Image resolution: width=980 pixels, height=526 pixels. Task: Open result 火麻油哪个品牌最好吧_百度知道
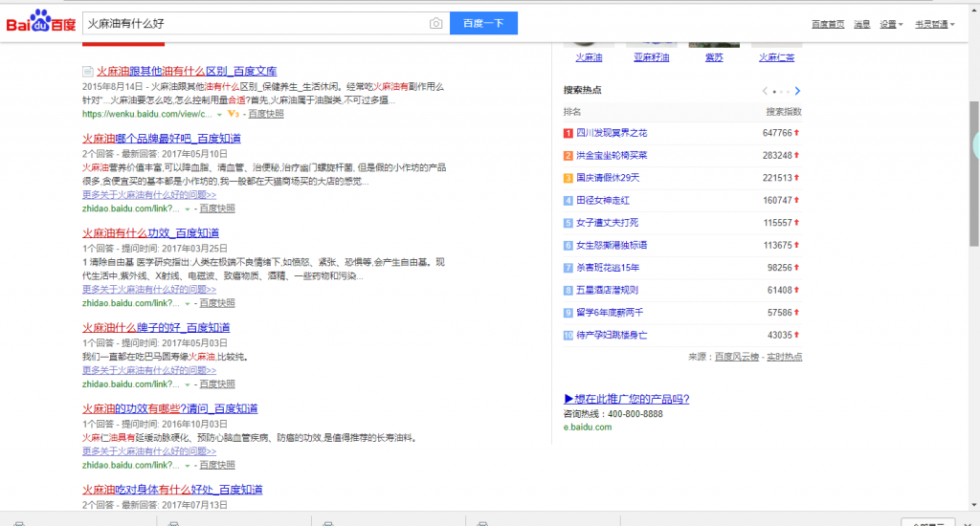tap(161, 139)
